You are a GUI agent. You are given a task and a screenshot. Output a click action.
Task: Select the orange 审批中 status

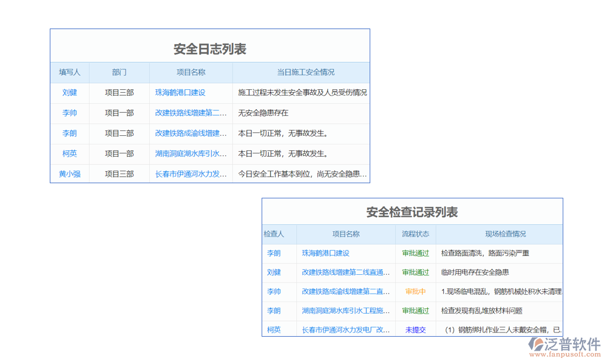tap(416, 292)
